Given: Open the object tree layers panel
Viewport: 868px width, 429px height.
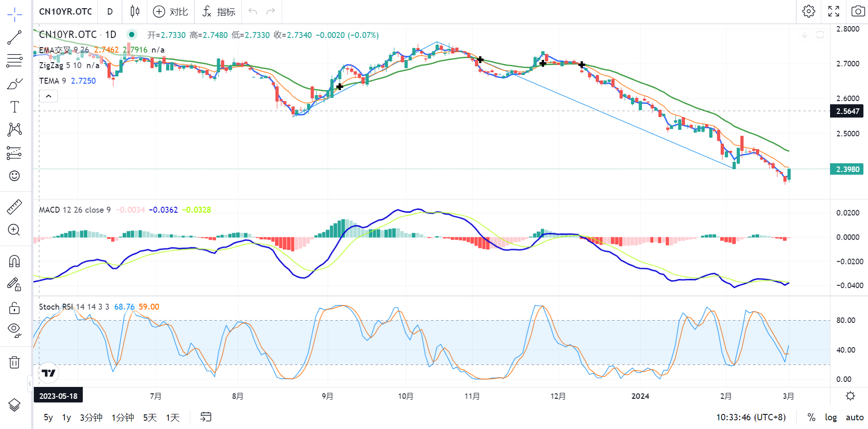Looking at the screenshot, I should [x=15, y=405].
